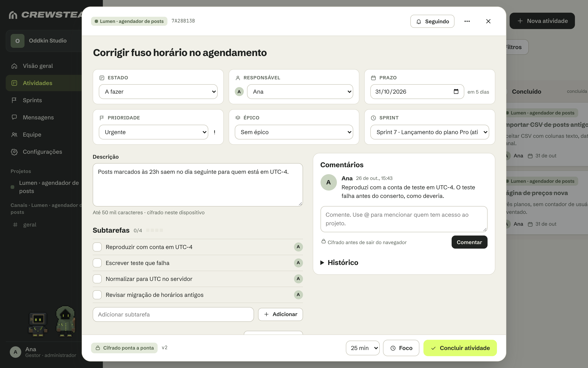
Task: Check Reproduzir com conta em UTC-4 subtask
Action: tap(97, 247)
